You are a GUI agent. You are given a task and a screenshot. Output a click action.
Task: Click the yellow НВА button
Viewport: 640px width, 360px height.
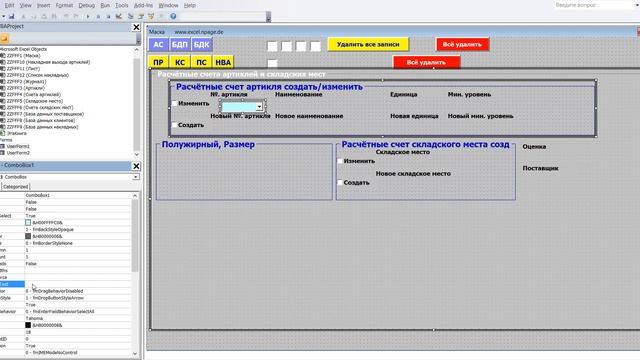[223, 62]
